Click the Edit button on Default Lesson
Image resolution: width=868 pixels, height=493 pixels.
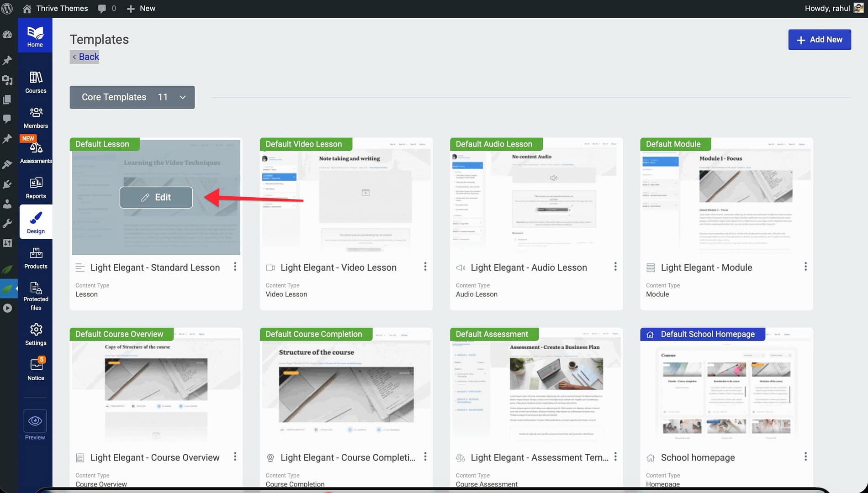tap(156, 197)
